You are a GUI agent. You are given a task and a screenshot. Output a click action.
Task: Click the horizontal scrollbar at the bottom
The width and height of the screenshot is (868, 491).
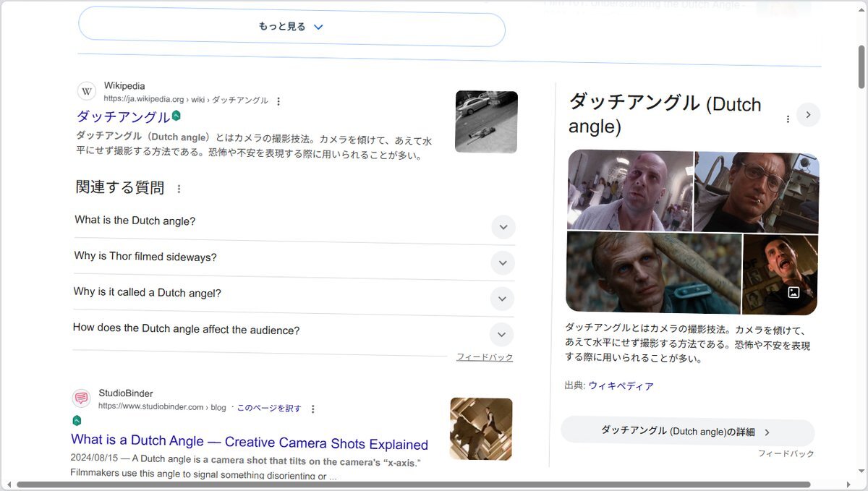[x=412, y=484]
